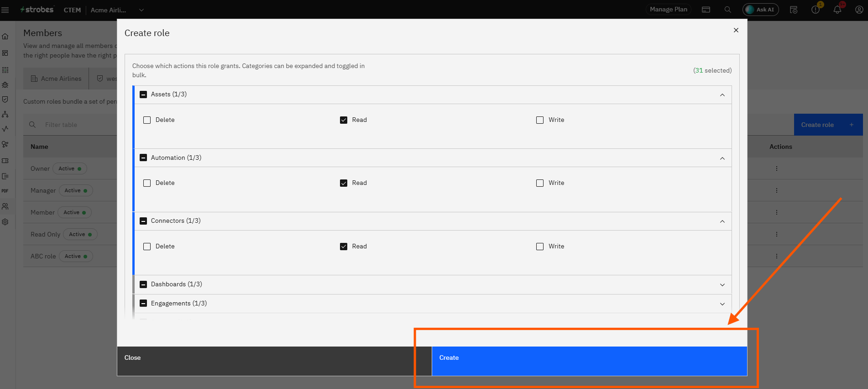The height and width of the screenshot is (389, 868).
Task: Uncheck the Read checkbox under Connectors
Action: (344, 247)
